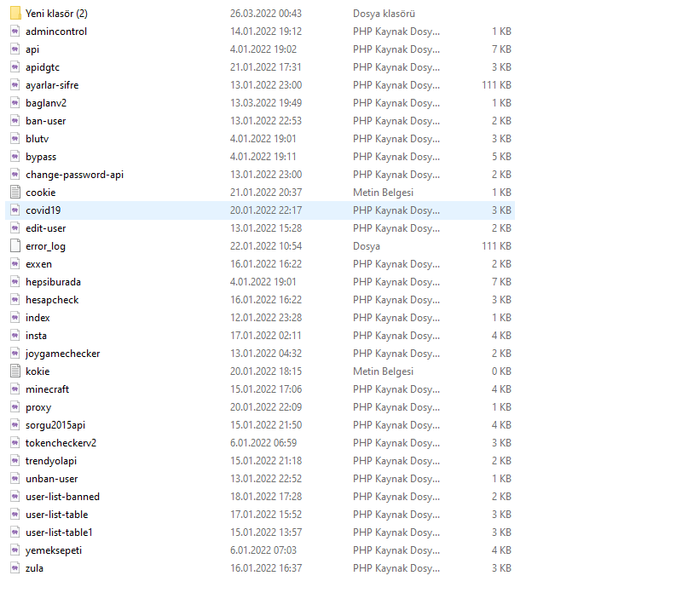Select the covid19 file icon
The width and height of the screenshot is (688, 616).
click(15, 210)
